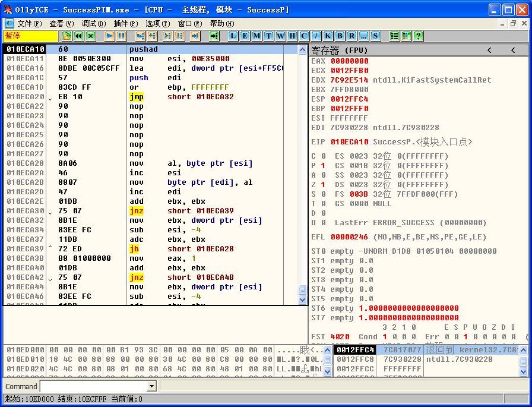
Task: Open Source window with S button
Action: [x=375, y=36]
